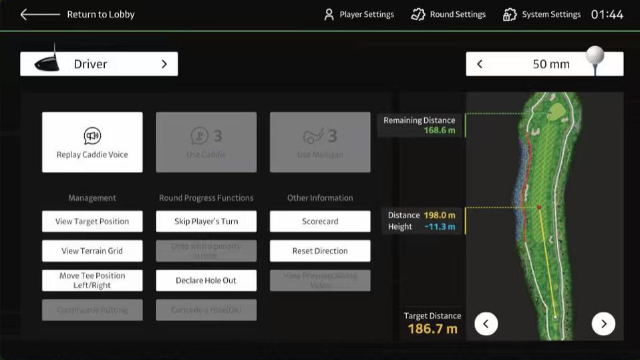Click Reset Direction
Viewport: 640px width, 360px height.
[320, 251]
